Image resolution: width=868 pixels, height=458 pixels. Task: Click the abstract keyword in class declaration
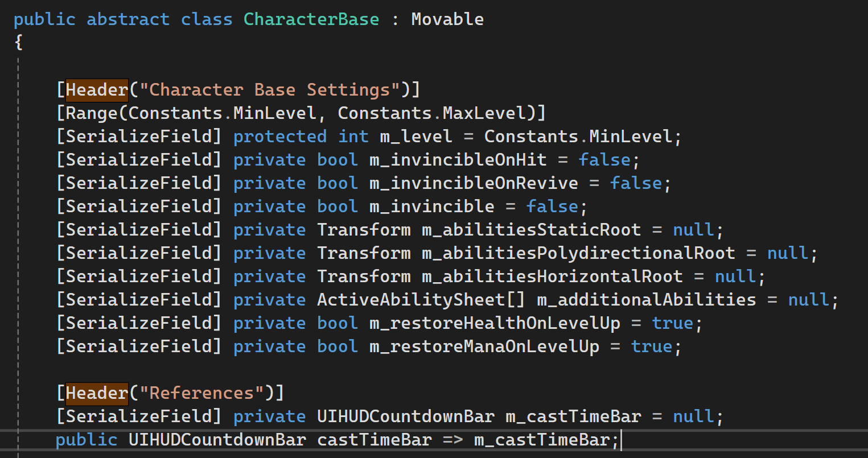coord(128,19)
